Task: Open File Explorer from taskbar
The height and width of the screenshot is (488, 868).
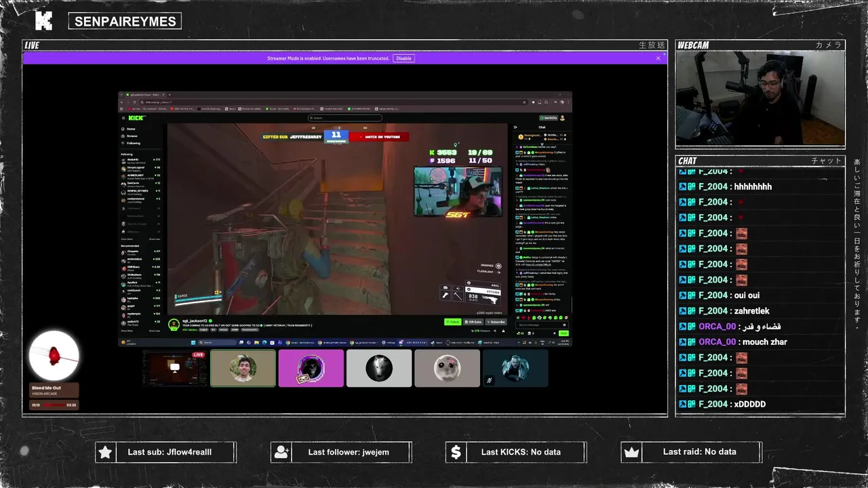Action: coord(256,342)
